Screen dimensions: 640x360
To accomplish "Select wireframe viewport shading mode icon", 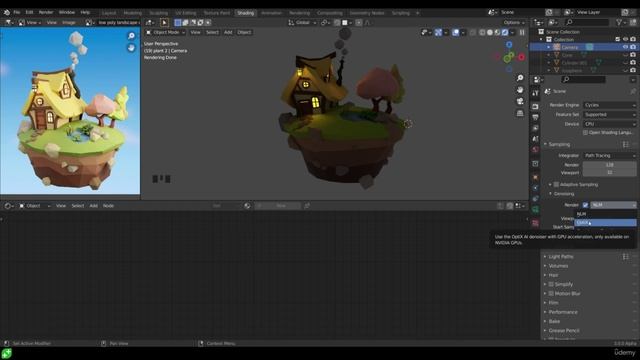I will (x=482, y=32).
